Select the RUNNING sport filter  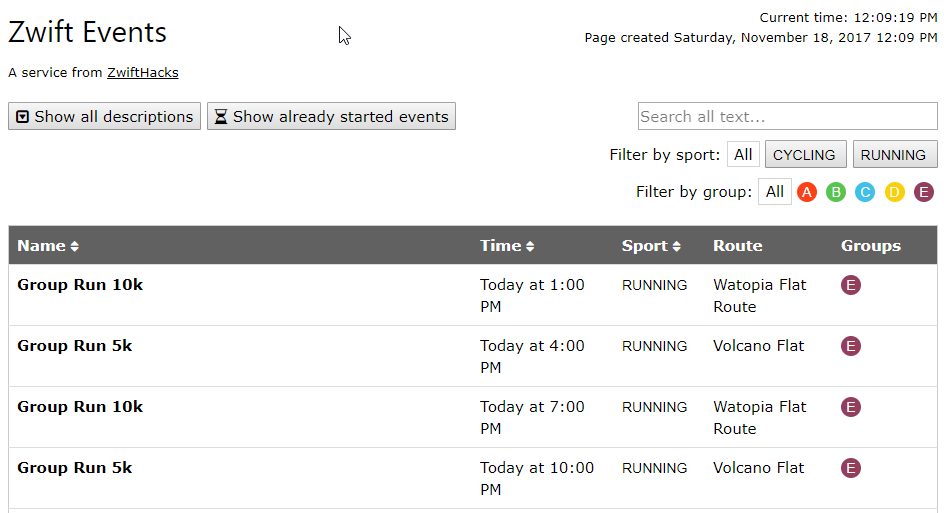click(x=895, y=155)
